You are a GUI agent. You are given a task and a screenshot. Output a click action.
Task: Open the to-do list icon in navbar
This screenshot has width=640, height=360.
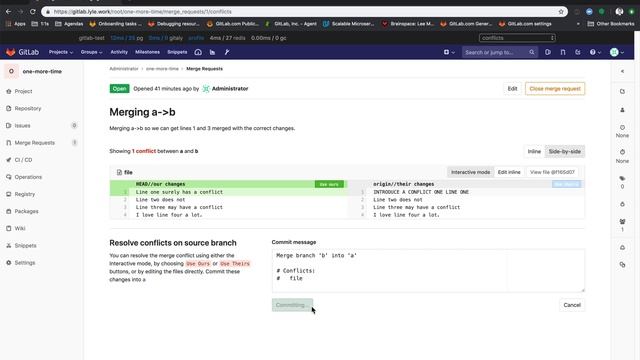[578, 52]
